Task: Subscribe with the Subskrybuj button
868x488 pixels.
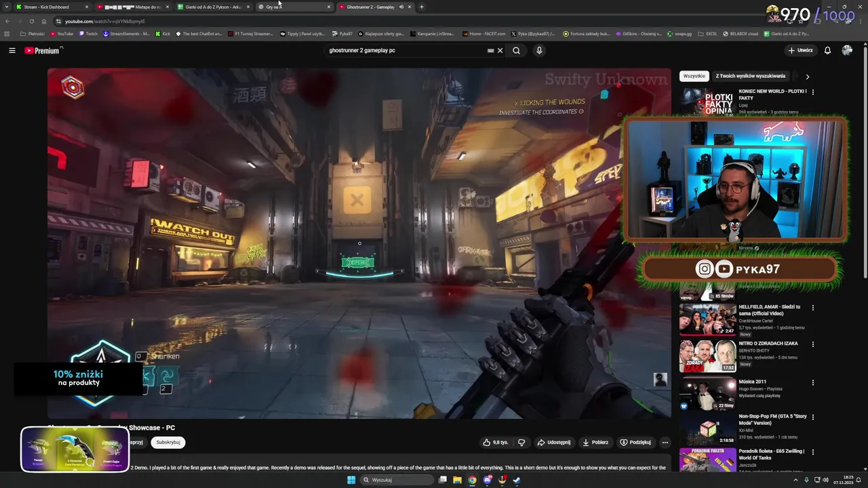Action: [168, 442]
